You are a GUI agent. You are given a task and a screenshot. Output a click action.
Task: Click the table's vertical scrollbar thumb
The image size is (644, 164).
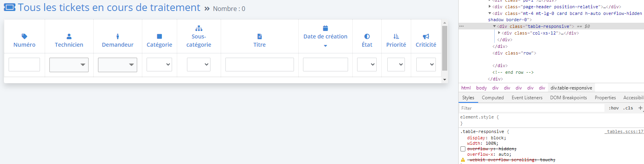444,48
